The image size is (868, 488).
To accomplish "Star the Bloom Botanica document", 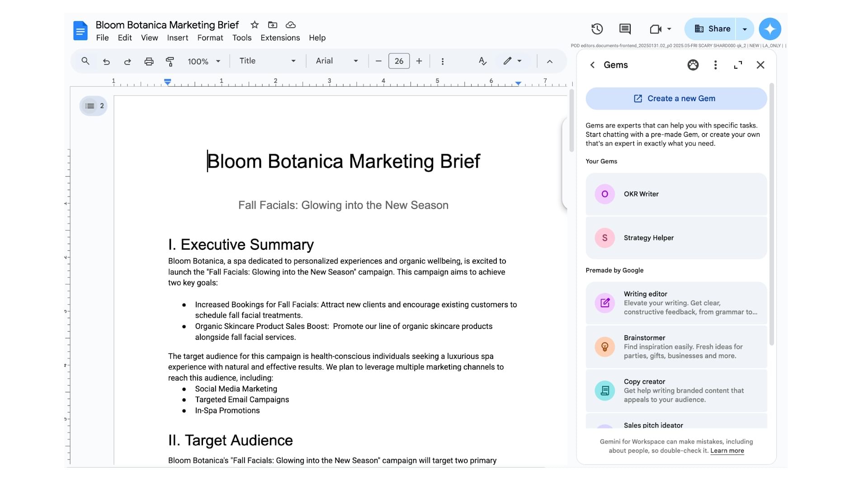I will pos(254,25).
